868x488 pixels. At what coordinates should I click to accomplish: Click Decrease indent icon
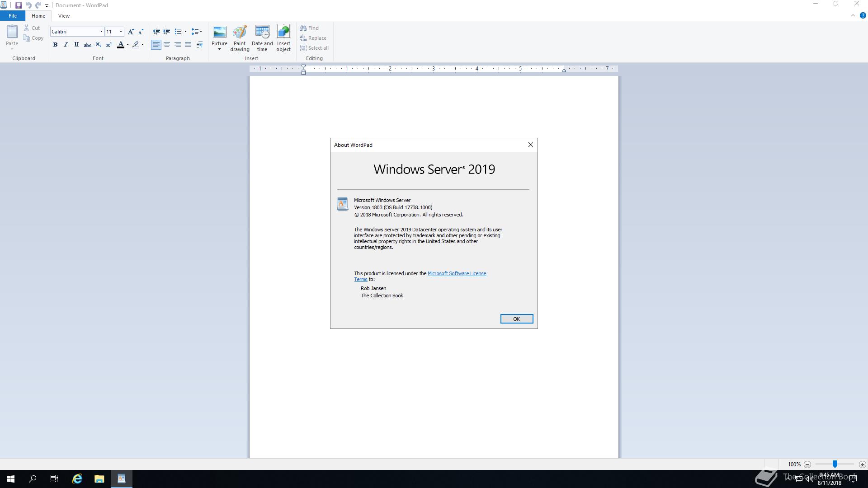(x=156, y=32)
